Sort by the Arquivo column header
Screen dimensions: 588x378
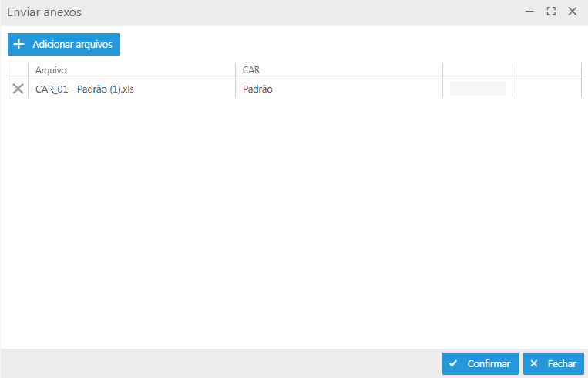pos(131,70)
